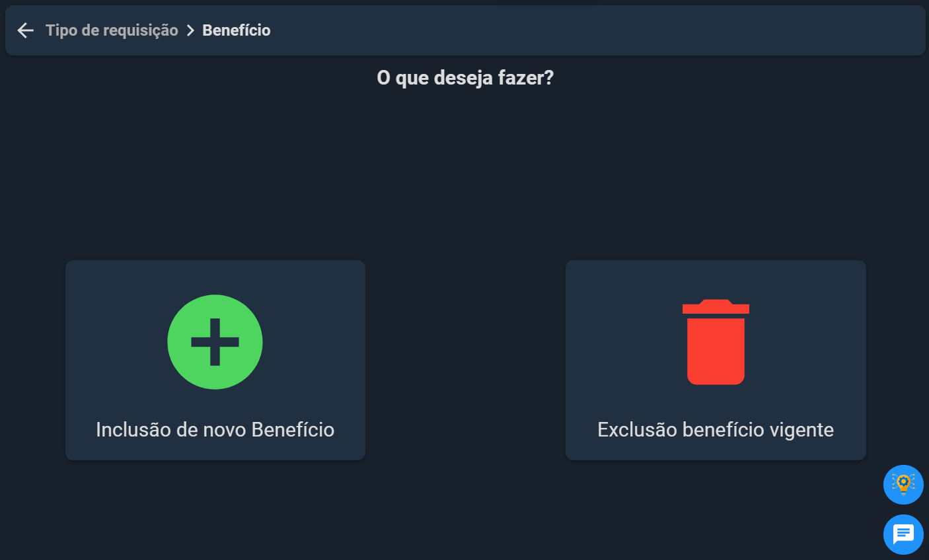Open the chat message floating button
Image resolution: width=929 pixels, height=560 pixels.
(x=903, y=534)
